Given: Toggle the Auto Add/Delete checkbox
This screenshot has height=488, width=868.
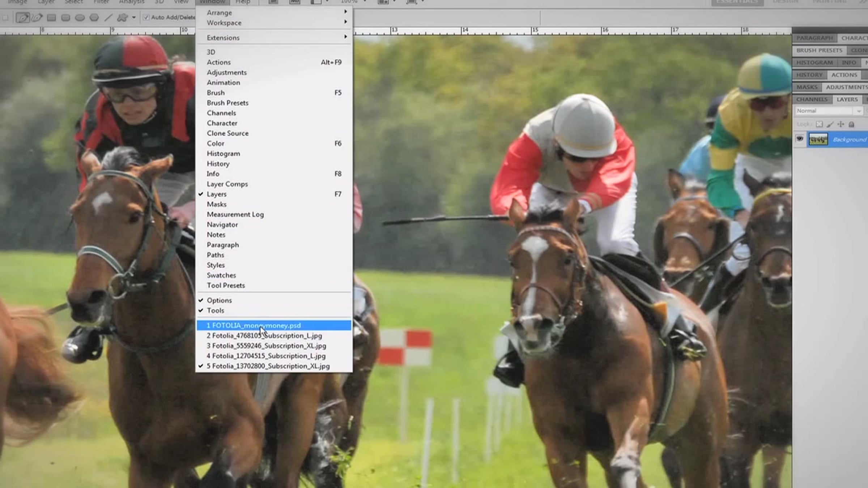Looking at the screenshot, I should [146, 17].
